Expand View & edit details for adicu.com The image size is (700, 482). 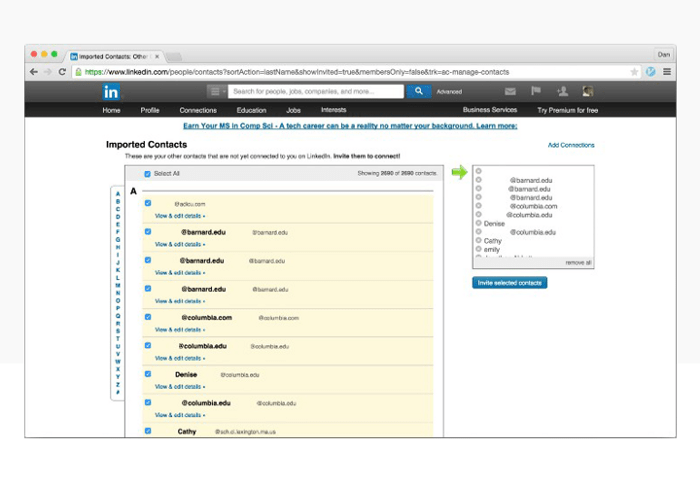(180, 216)
